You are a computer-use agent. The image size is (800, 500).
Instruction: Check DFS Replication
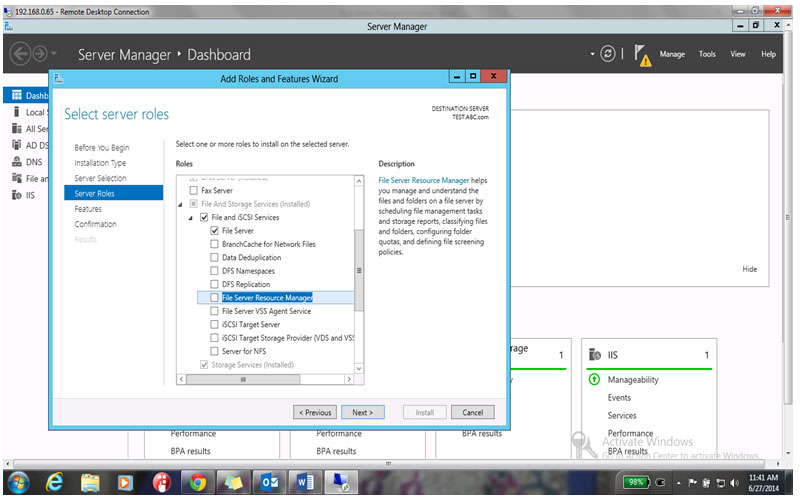pos(214,284)
